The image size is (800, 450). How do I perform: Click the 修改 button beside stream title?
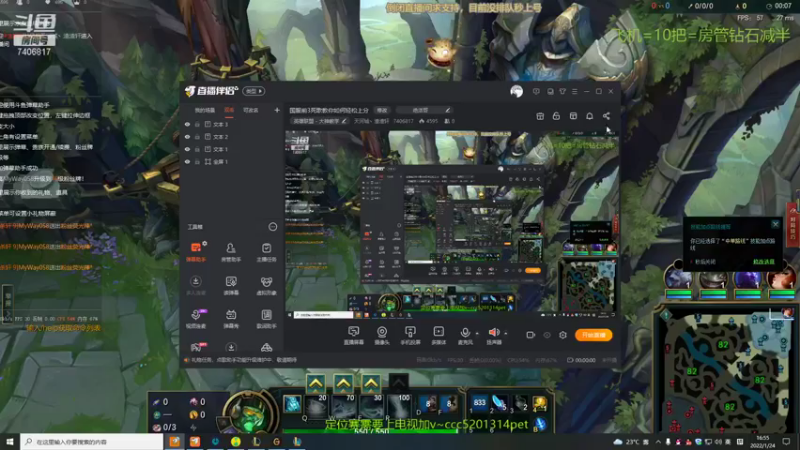pos(382,110)
